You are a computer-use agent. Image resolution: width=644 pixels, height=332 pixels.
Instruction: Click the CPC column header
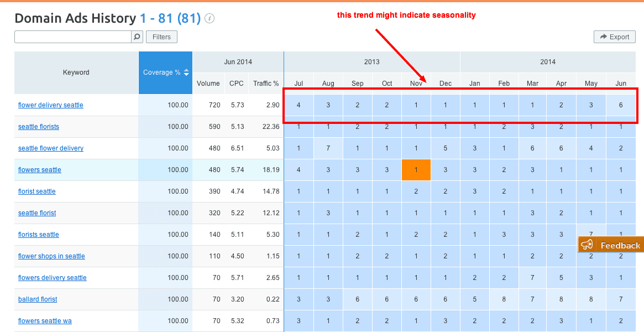tap(237, 84)
